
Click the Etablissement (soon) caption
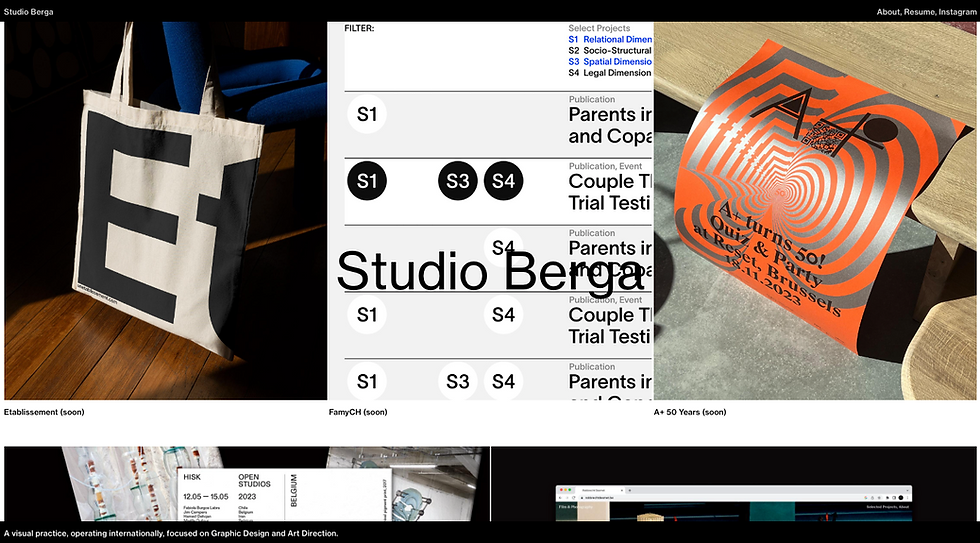[x=44, y=412]
